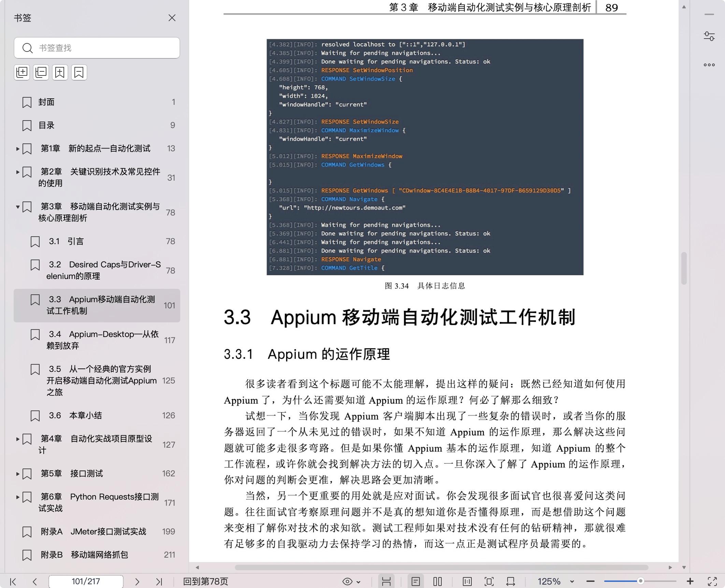The width and height of the screenshot is (725, 588).
Task: Open 第6章 Python Requests bookmark
Action: [x=97, y=503]
